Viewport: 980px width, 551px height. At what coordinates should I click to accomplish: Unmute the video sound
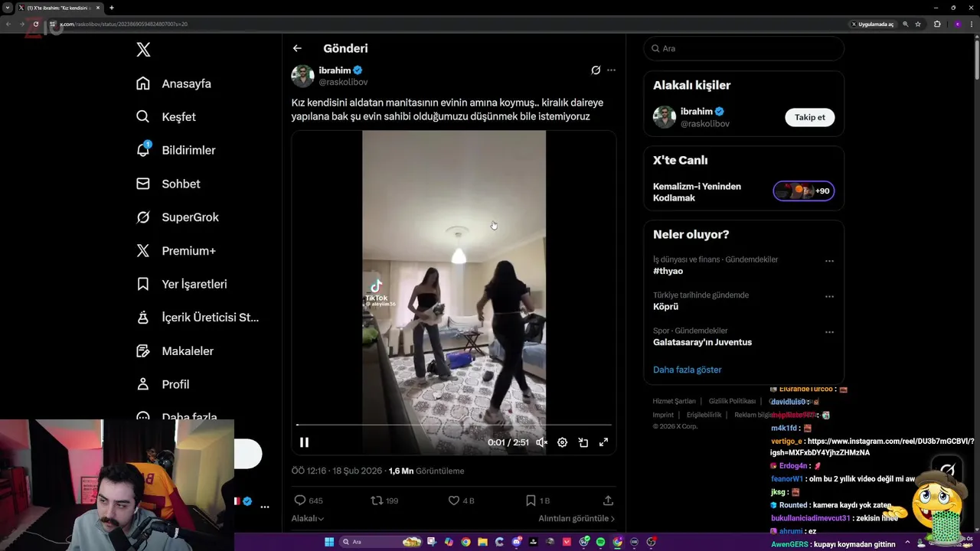tap(541, 442)
